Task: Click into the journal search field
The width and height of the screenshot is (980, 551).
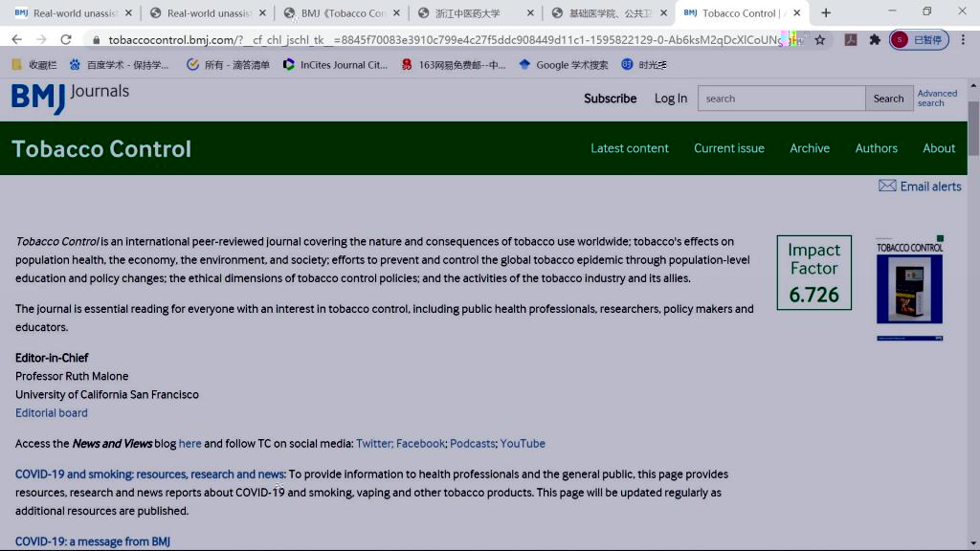Action: click(781, 99)
